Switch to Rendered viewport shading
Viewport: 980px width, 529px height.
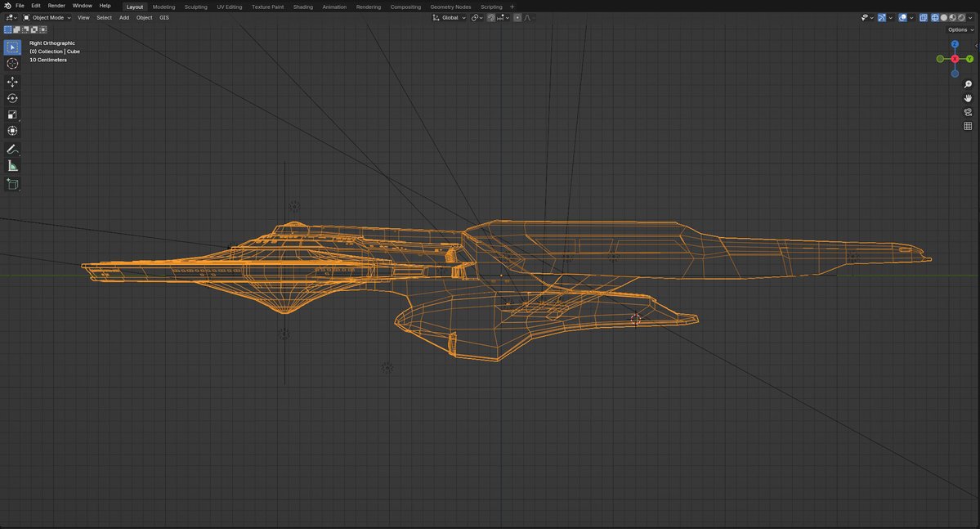(x=961, y=17)
